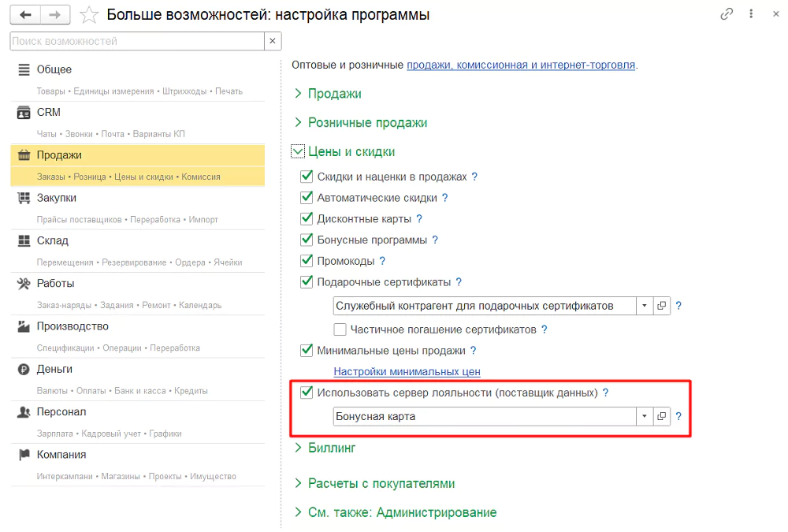Go forward with the right arrow button
Image resolution: width=788 pixels, height=532 pixels.
click(55, 15)
